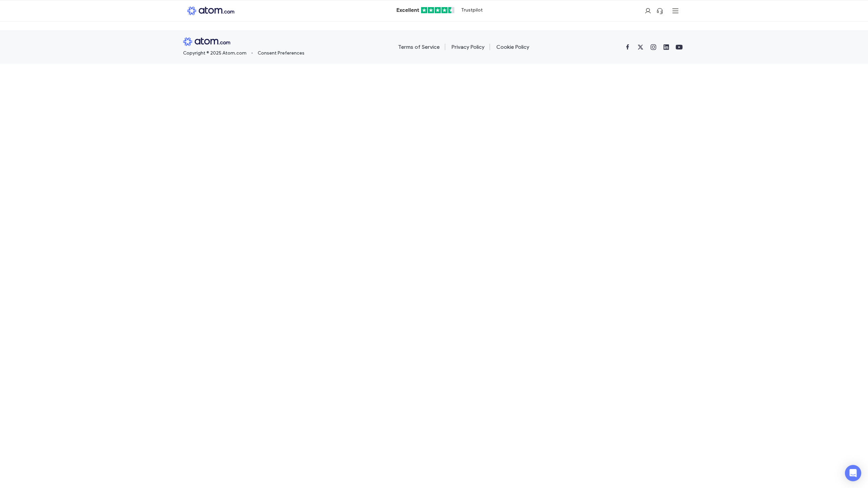The width and height of the screenshot is (868, 488).
Task: Click the footer atom.com logo
Action: point(206,42)
